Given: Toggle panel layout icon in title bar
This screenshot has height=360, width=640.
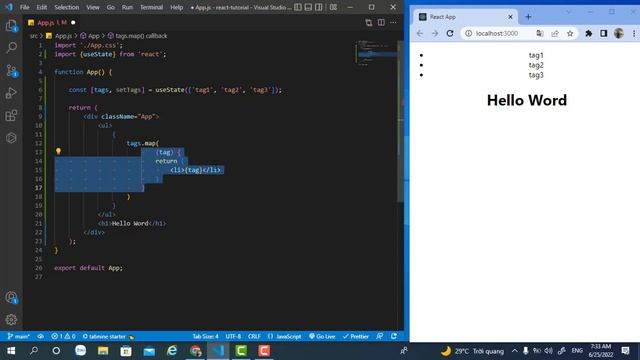Looking at the screenshot, I should tap(308, 7).
